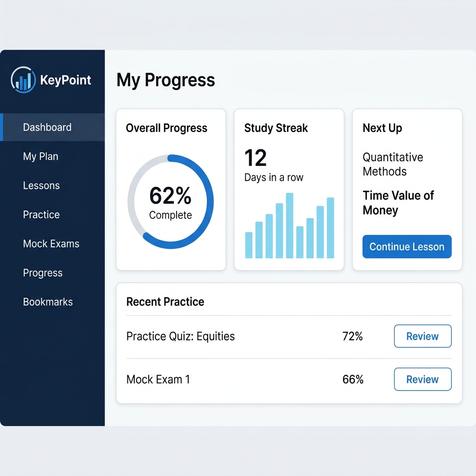Click the Time Value of Money lesson title

point(398,203)
